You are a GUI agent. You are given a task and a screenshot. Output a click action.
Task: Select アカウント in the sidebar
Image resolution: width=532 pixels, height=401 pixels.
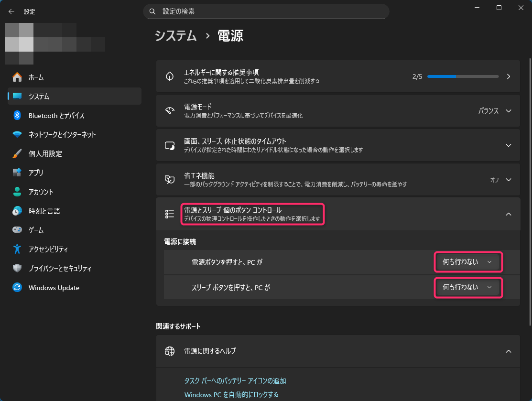pyautogui.click(x=41, y=192)
